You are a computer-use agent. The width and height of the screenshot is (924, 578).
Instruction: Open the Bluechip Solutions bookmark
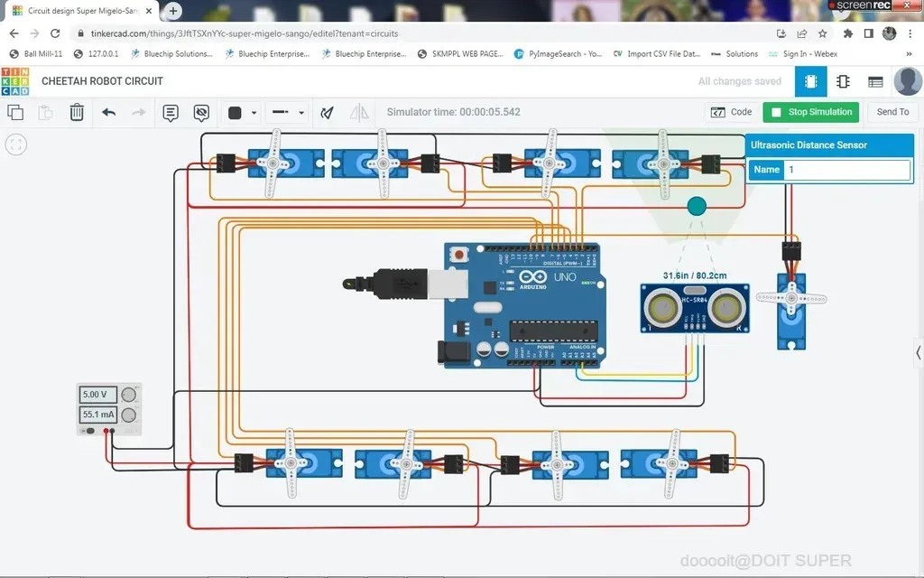(x=171, y=53)
